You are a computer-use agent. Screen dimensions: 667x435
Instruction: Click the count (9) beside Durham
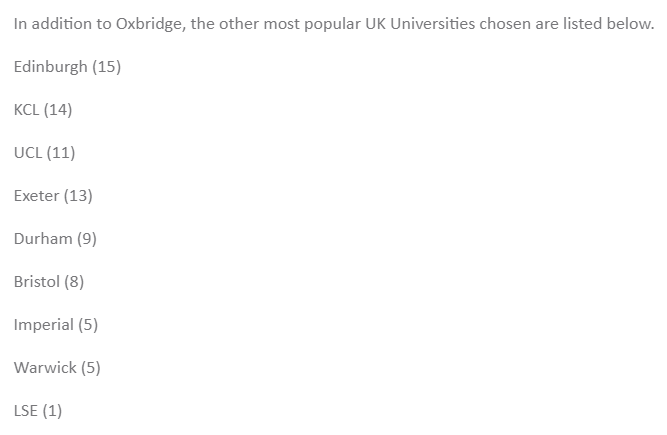point(86,239)
